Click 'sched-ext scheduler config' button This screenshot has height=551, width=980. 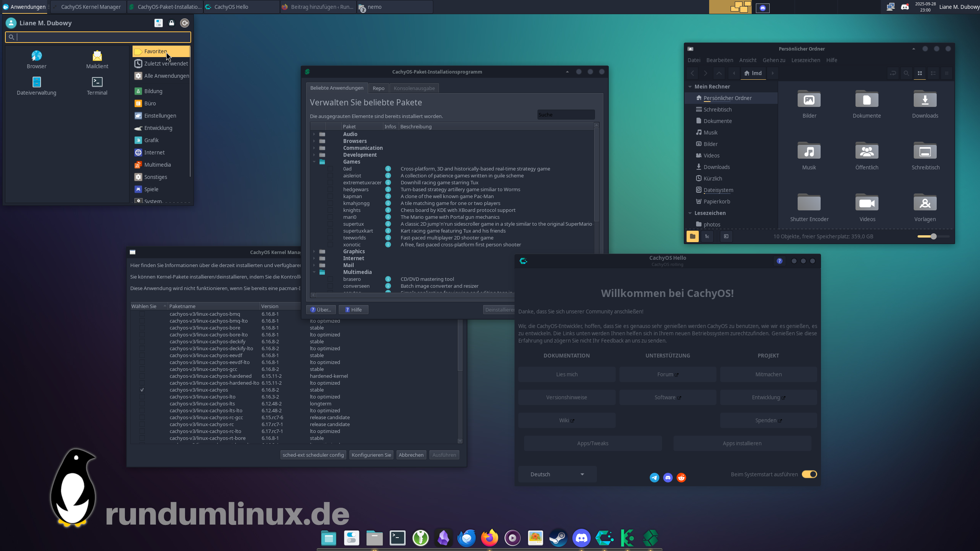tap(313, 455)
